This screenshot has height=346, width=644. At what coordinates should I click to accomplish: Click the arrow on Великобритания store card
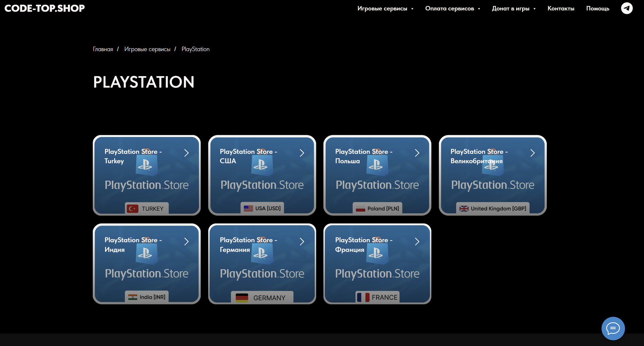(532, 153)
